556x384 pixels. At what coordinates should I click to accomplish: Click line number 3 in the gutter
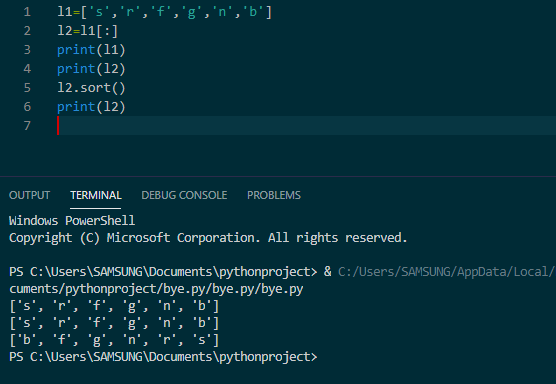pyautogui.click(x=27, y=50)
